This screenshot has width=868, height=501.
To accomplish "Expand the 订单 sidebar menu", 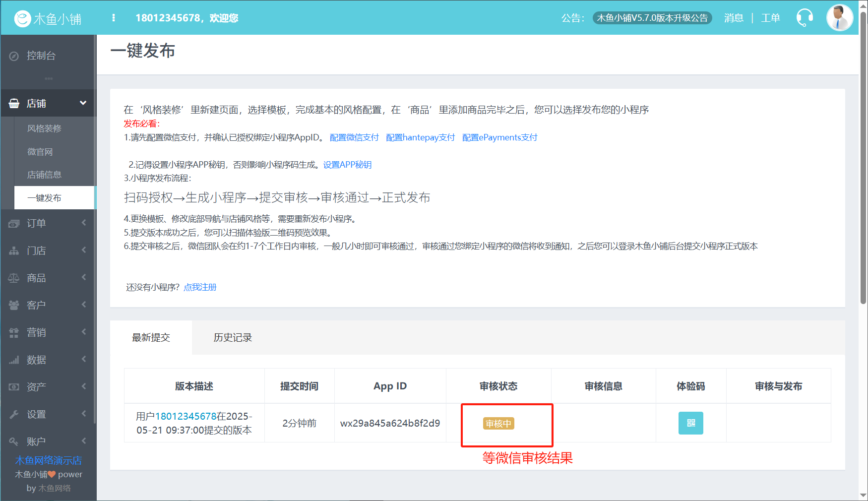I will [83, 223].
